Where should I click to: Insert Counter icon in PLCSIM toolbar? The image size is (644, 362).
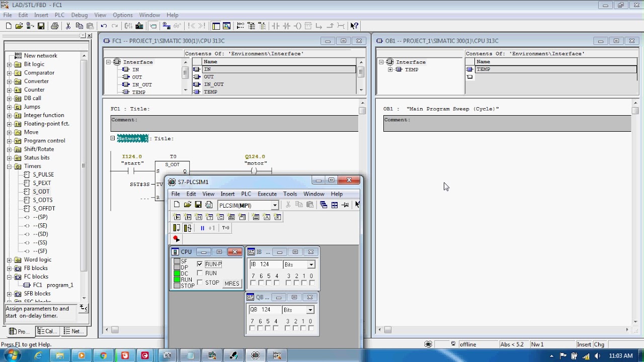pyautogui.click(x=220, y=217)
